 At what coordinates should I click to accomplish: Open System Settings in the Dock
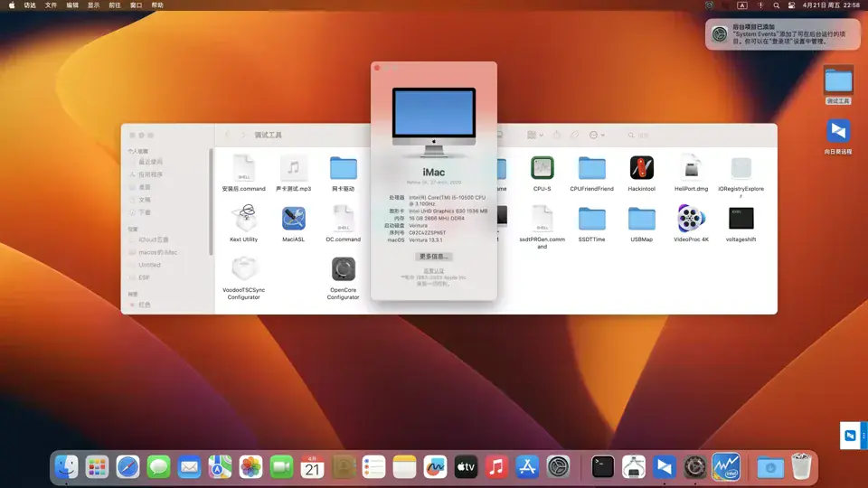tap(558, 467)
